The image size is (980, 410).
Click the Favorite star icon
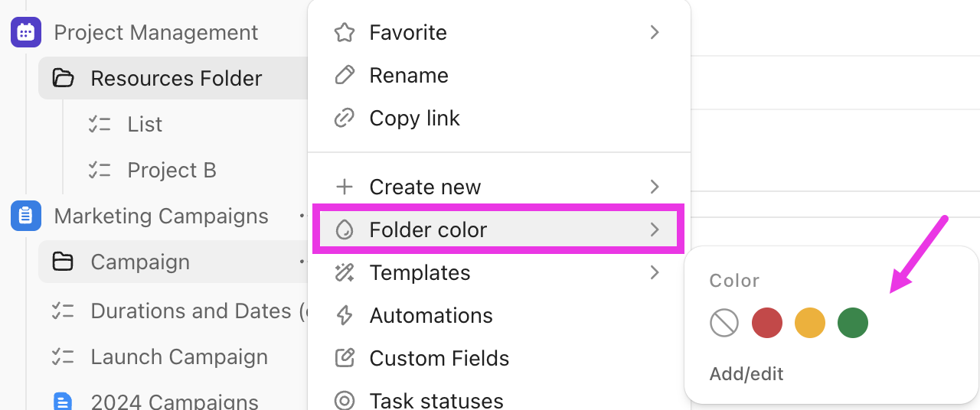(x=345, y=32)
